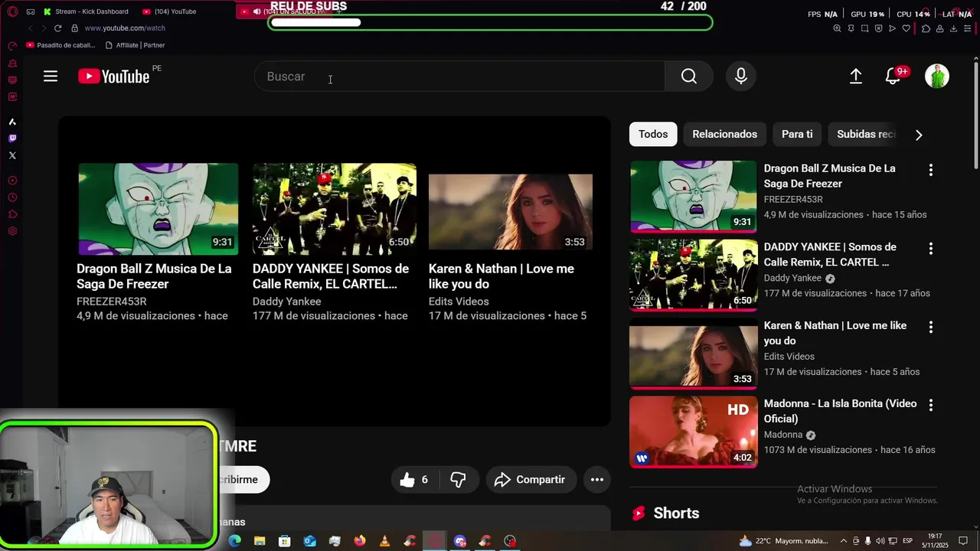Open Madonna La Isla Bonita sidebar thumbnail

click(x=694, y=432)
